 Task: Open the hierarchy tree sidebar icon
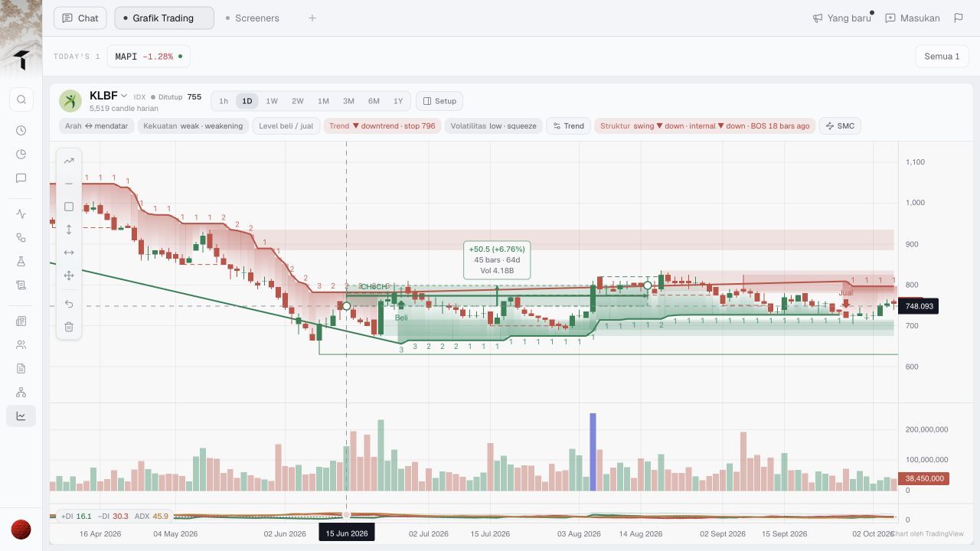click(21, 393)
